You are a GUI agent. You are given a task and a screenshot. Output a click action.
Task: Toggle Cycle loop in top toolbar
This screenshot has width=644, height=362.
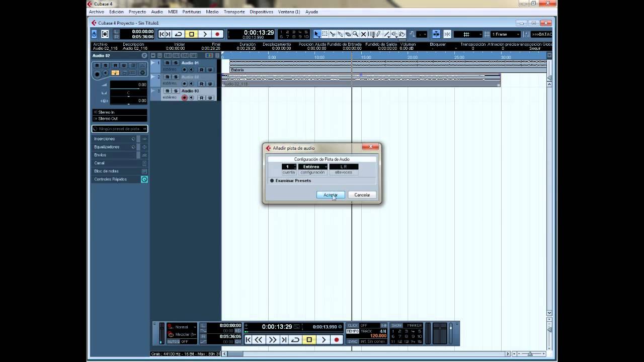[179, 34]
